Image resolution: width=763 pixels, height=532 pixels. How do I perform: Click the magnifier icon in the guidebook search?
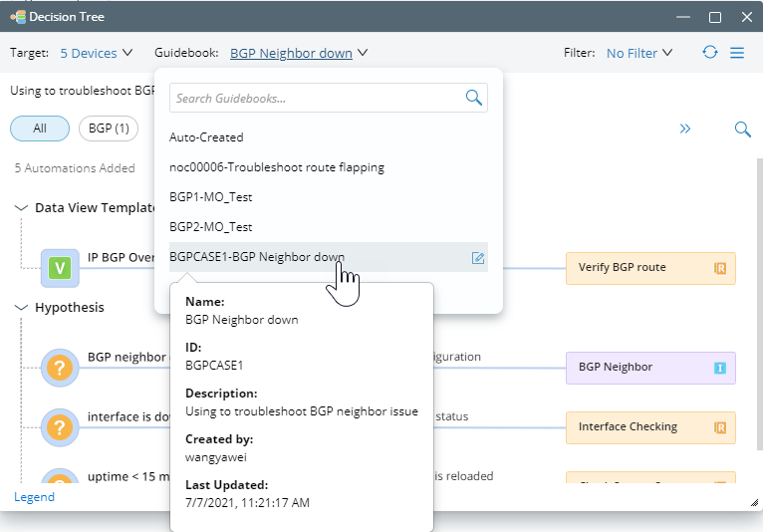tap(474, 98)
